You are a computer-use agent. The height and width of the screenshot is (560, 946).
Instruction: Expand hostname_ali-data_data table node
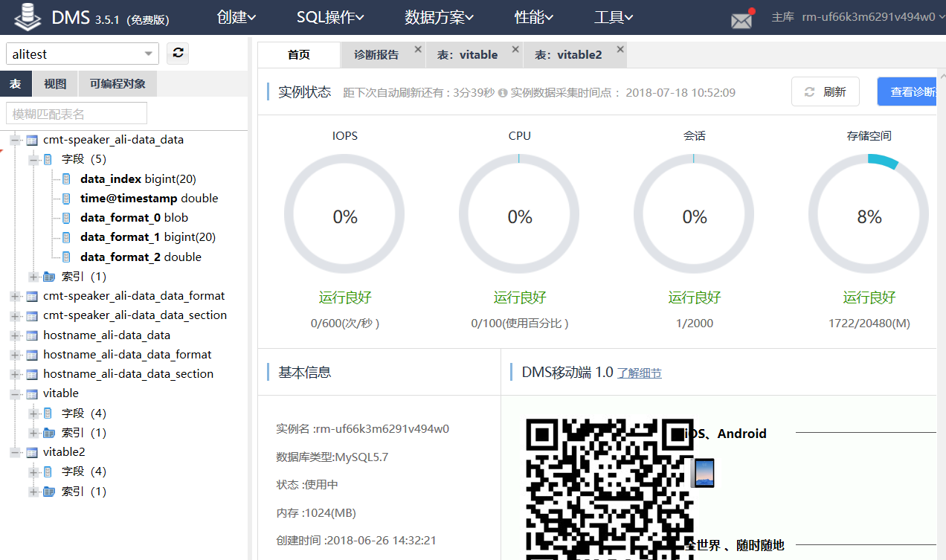pos(15,335)
